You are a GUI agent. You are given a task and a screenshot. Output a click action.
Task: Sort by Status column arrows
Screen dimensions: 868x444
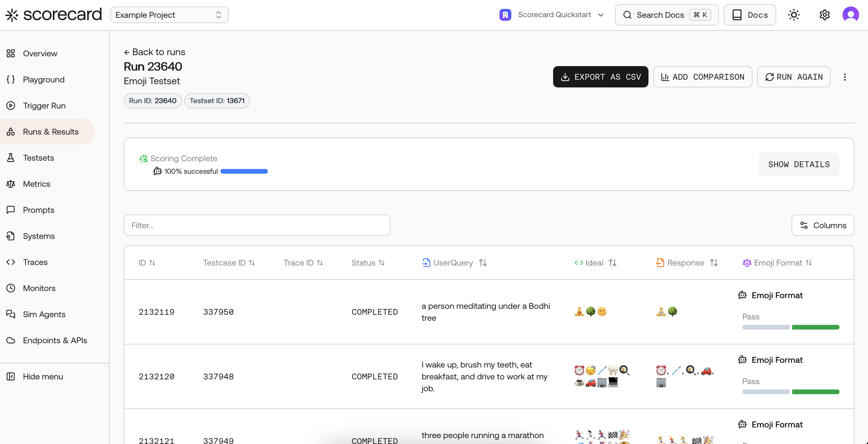(382, 263)
